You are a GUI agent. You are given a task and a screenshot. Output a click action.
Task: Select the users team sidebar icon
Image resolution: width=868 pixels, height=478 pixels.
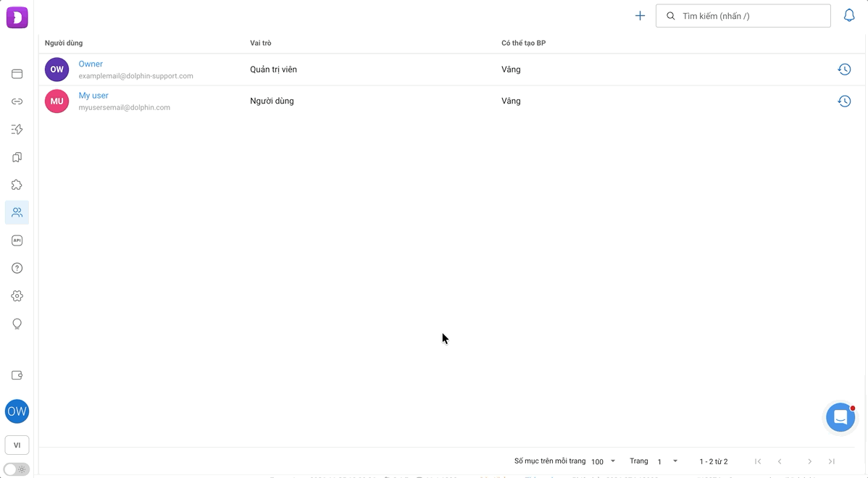(x=17, y=212)
